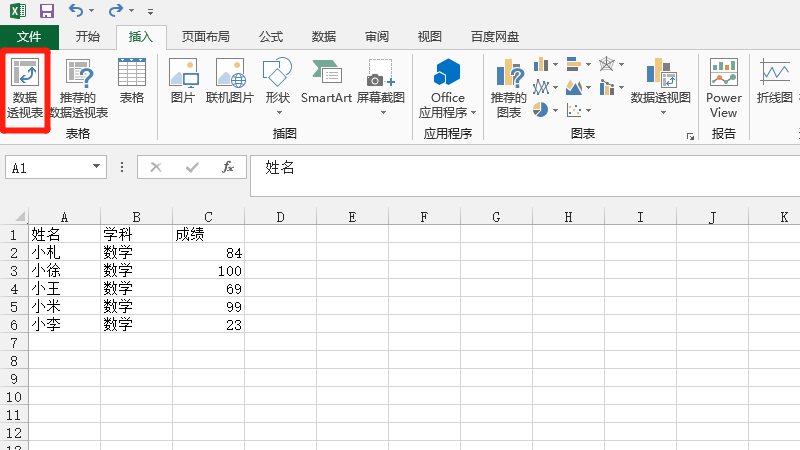Open Power View report
800x450 pixels.
[x=723, y=88]
